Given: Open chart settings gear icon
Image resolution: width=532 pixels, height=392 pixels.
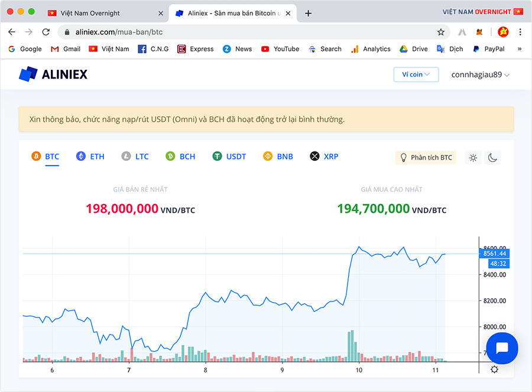Looking at the screenshot, I should [494, 370].
